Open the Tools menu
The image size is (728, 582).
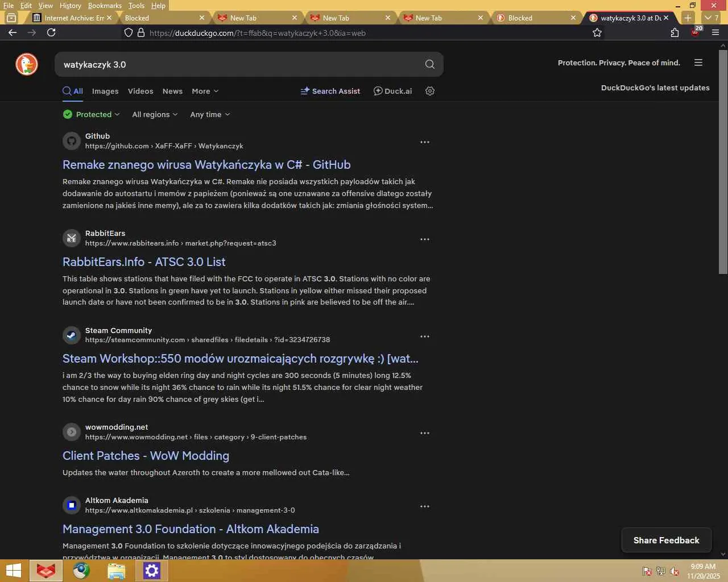136,5
